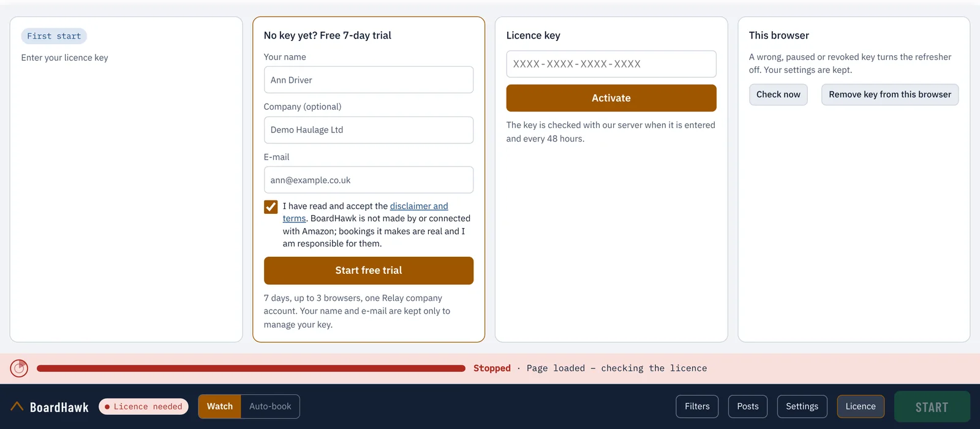980x429 pixels.
Task: Click the Activate button
Action: click(611, 98)
